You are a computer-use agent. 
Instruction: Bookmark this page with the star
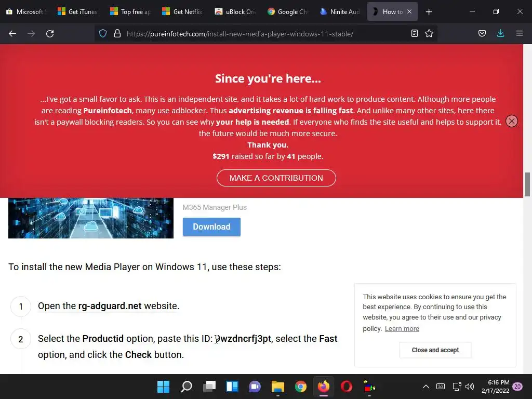point(429,34)
